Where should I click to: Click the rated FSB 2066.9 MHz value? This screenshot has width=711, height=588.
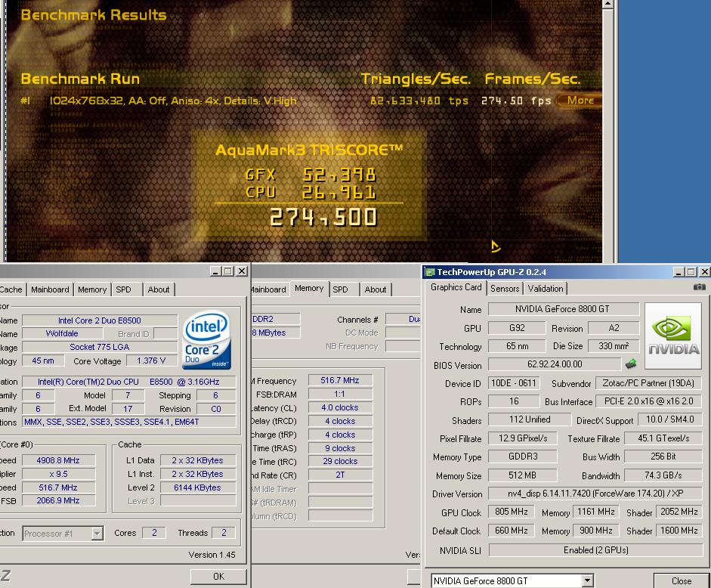point(58,500)
